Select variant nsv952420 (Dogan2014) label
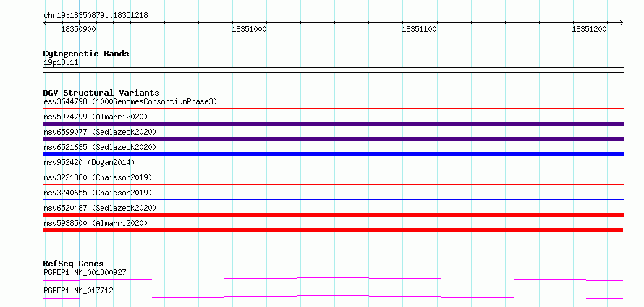This screenshot has height=307, width=644. (89, 162)
